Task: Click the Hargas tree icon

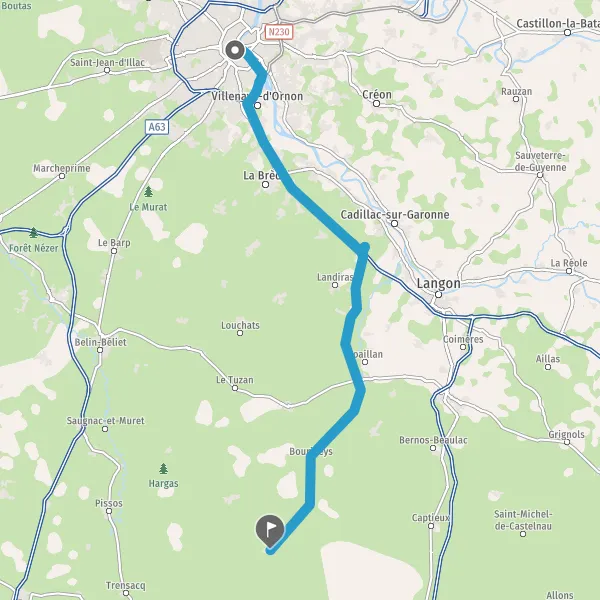Action: pos(163,468)
